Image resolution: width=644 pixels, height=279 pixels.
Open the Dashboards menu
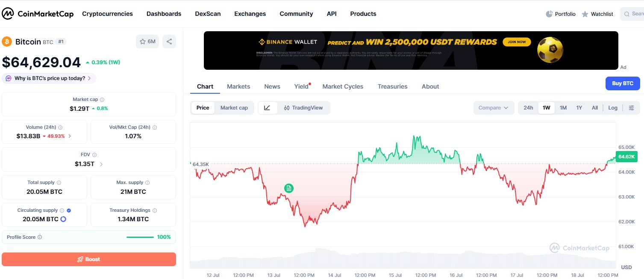click(x=164, y=14)
